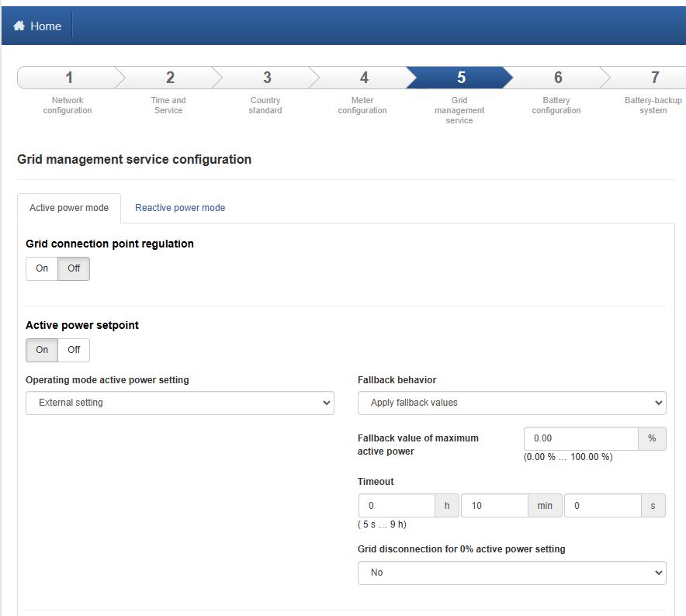686x616 pixels.
Task: Set Active power setpoint to On
Action: (42, 350)
